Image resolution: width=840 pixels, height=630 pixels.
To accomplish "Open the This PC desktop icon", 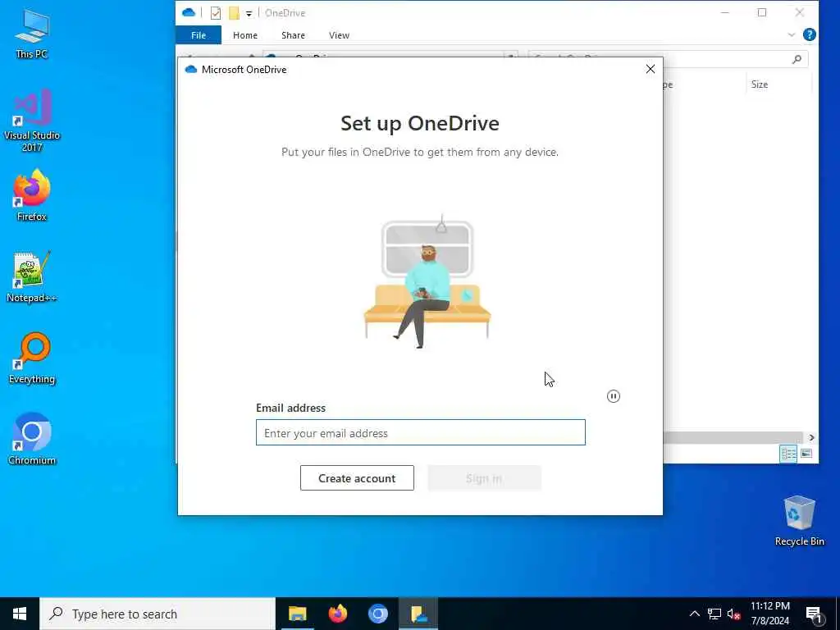I will click(32, 34).
